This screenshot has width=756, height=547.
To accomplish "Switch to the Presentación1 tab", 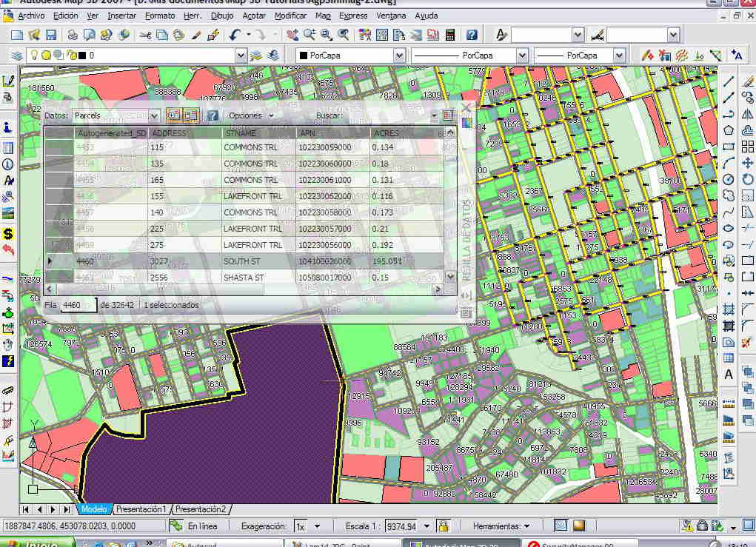I will coord(141,509).
